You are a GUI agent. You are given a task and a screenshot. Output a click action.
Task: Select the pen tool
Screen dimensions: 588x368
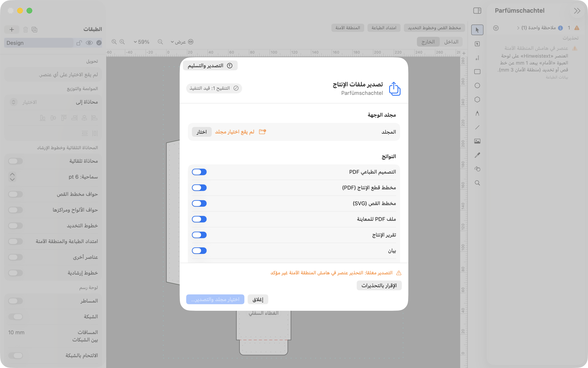click(x=477, y=113)
